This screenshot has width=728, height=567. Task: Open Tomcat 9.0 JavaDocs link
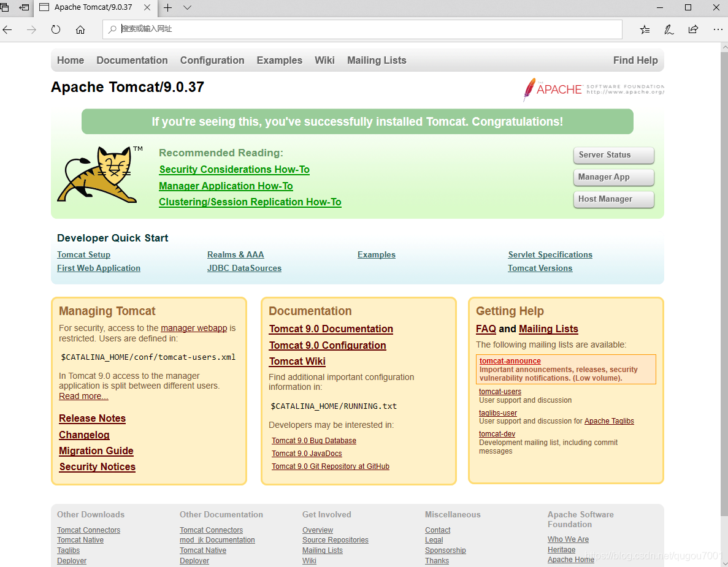pyautogui.click(x=307, y=454)
